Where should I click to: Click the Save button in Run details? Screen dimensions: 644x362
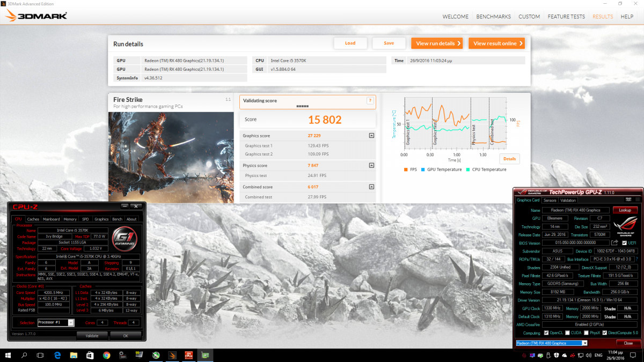pos(389,43)
